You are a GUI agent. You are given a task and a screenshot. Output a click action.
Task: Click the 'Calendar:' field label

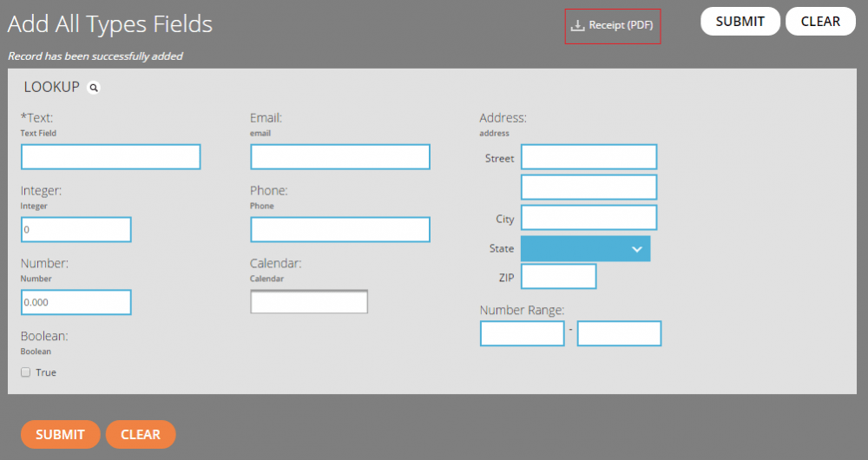click(275, 264)
